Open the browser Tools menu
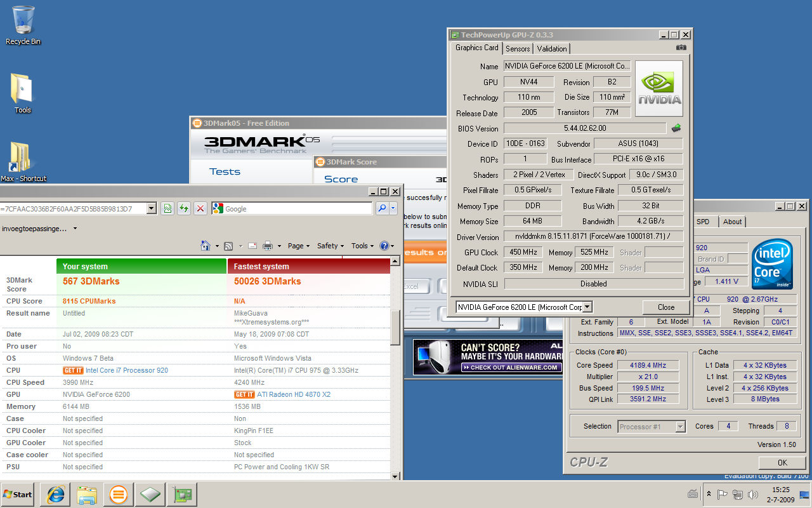Screen dimensions: 812x508 362,246
